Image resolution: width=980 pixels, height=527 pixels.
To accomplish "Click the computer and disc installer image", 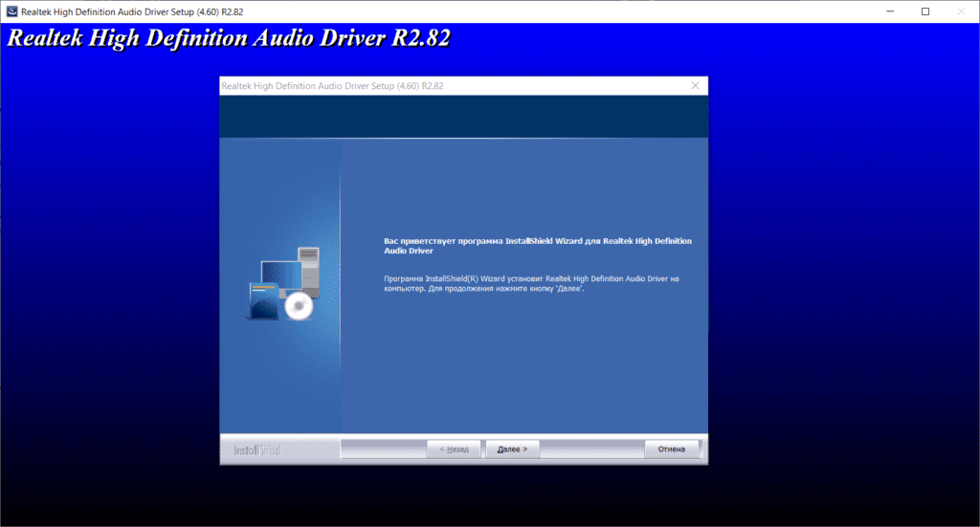I will tap(283, 284).
